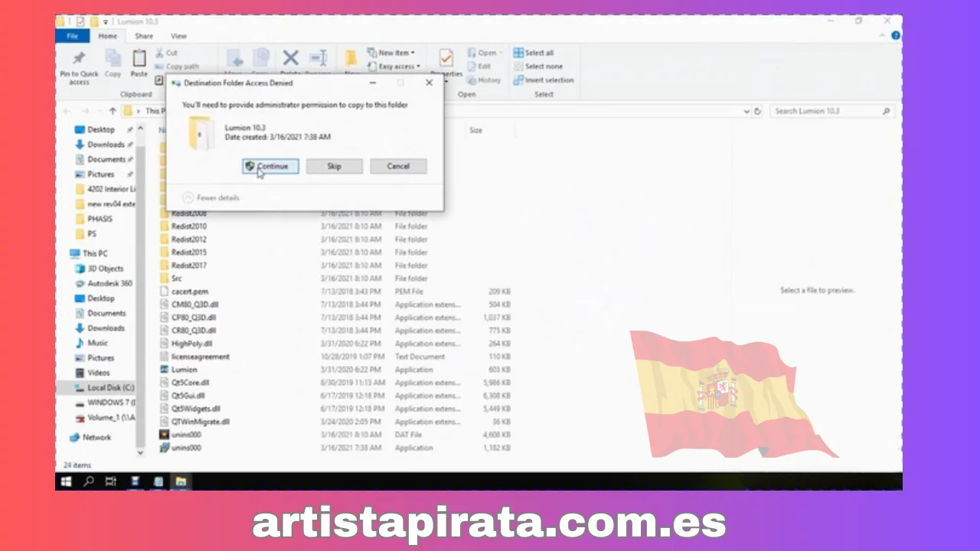Viewport: 980px width, 551px height.
Task: Select Videos in the navigation pane
Action: click(98, 373)
